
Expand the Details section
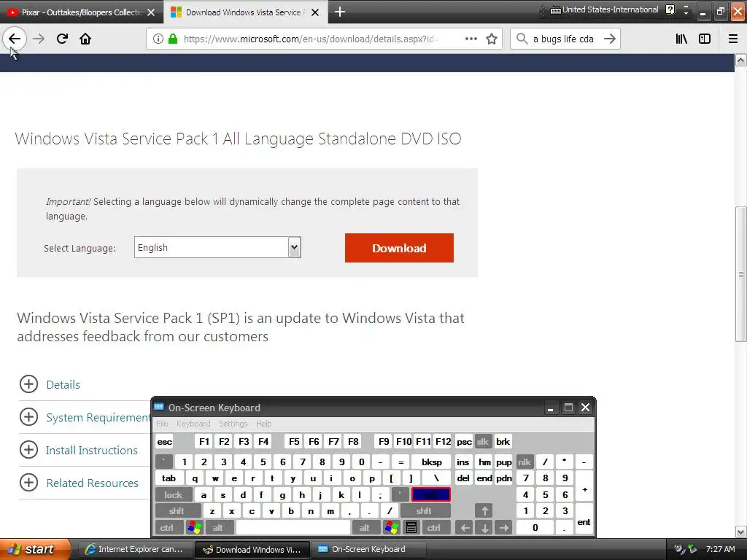coord(28,384)
